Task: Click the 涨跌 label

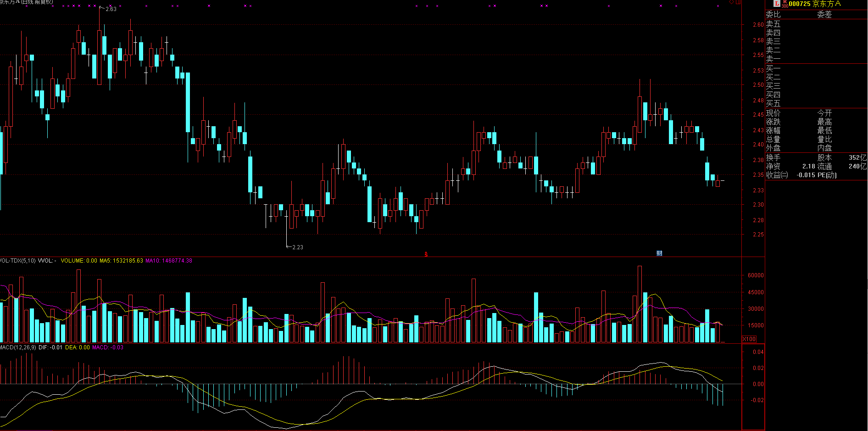Action: click(x=773, y=122)
